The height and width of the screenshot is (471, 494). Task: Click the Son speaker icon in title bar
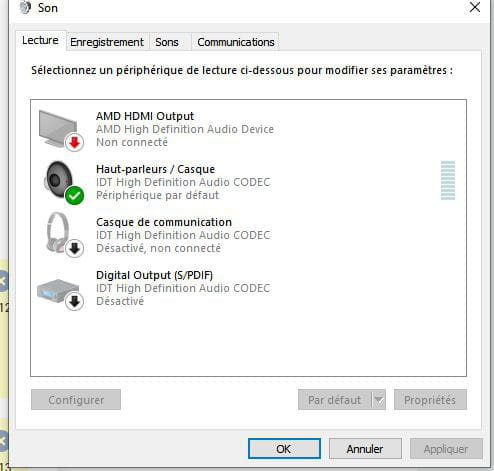pyautogui.click(x=25, y=7)
